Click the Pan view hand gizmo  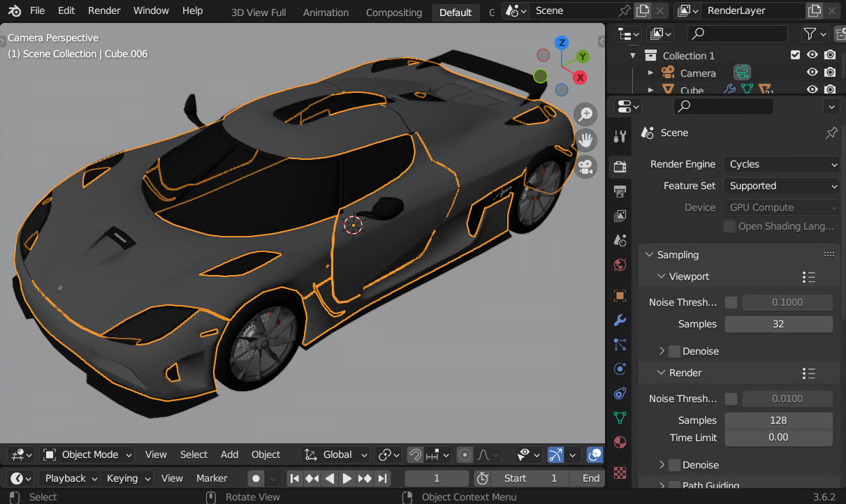click(585, 140)
